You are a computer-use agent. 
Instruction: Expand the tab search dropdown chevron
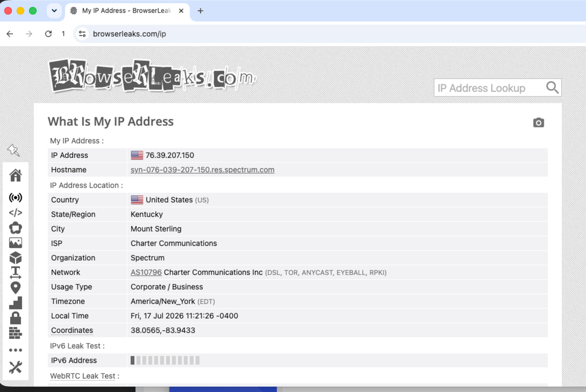coord(54,11)
